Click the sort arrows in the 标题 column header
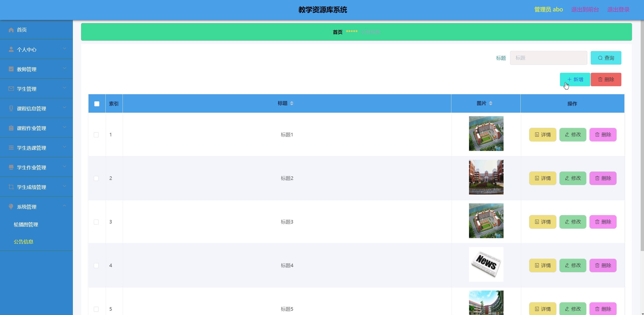This screenshot has width=644, height=315. [292, 103]
